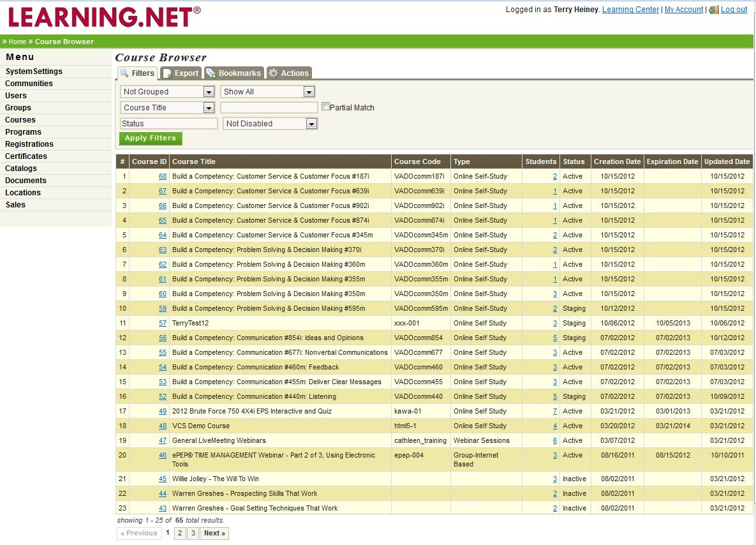The image size is (756, 545).
Task: Click the Next pagination button
Action: click(214, 533)
